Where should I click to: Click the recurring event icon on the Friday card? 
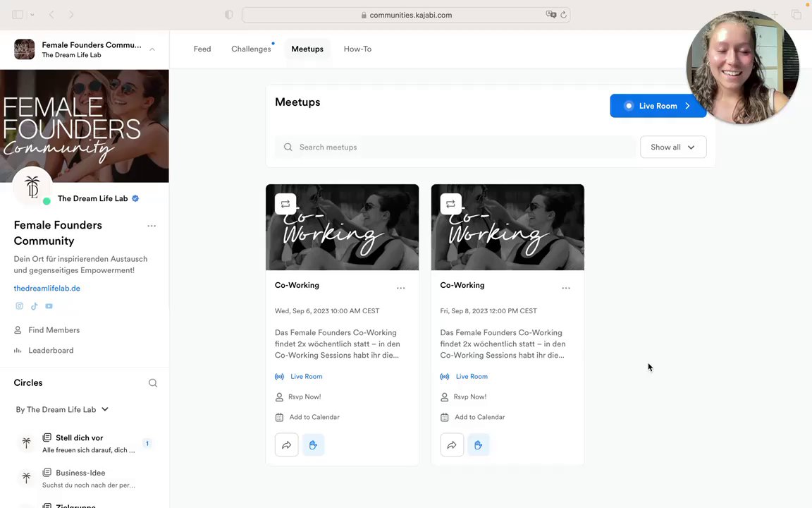(450, 204)
